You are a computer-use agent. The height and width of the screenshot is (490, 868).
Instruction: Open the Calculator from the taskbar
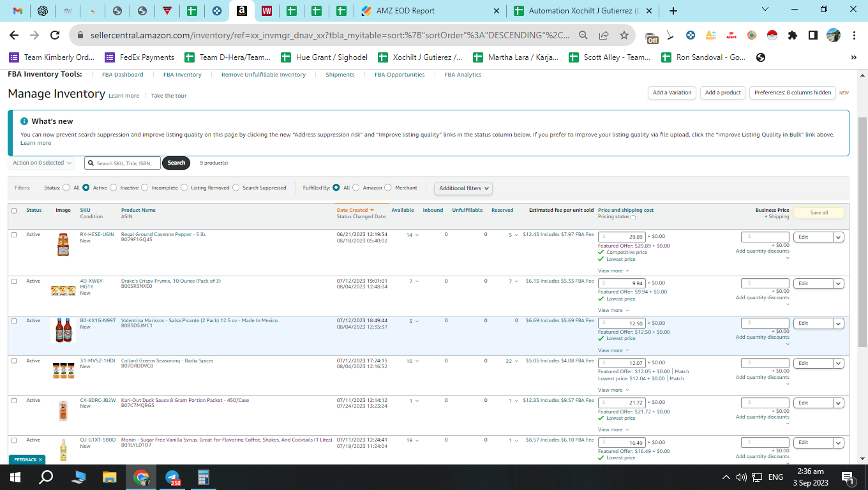204,477
